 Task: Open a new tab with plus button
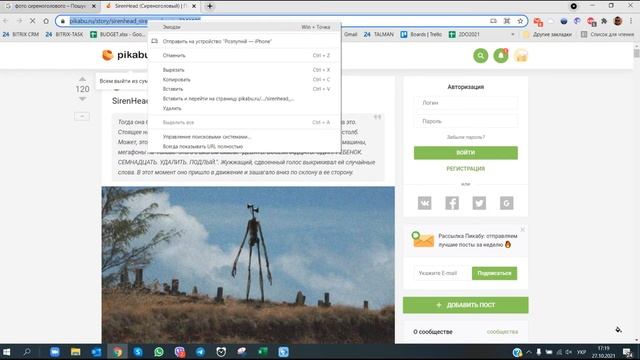(209, 6)
